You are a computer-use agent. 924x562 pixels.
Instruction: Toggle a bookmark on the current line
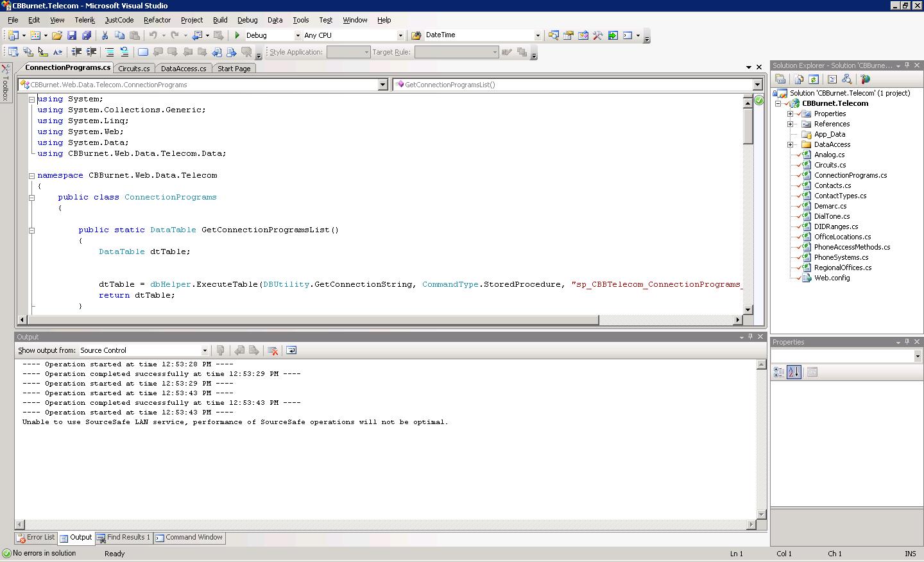point(143,52)
